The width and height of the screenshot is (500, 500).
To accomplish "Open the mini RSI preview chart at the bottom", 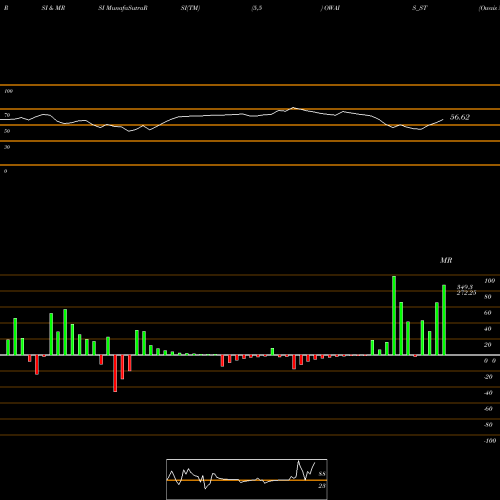I will 247,479.
